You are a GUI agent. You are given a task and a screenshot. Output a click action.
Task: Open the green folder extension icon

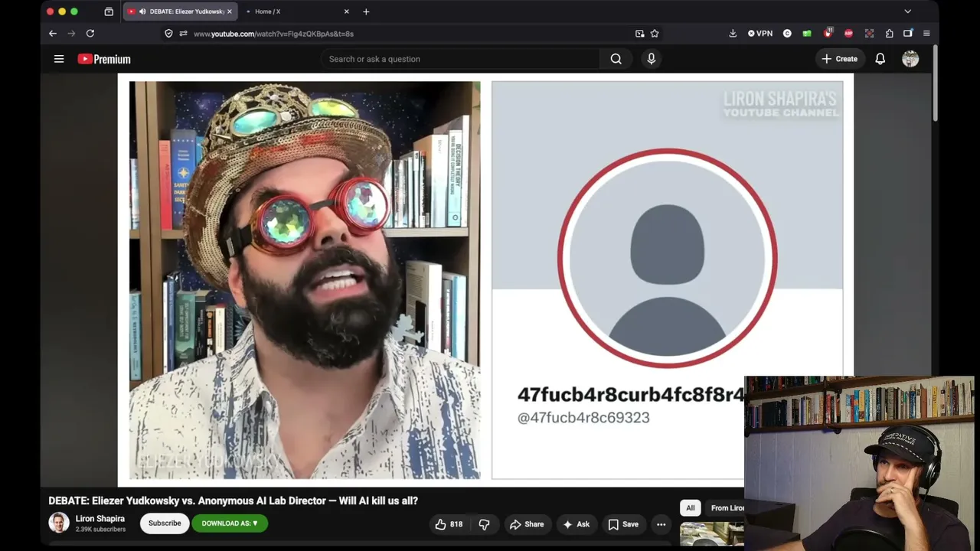(x=807, y=34)
